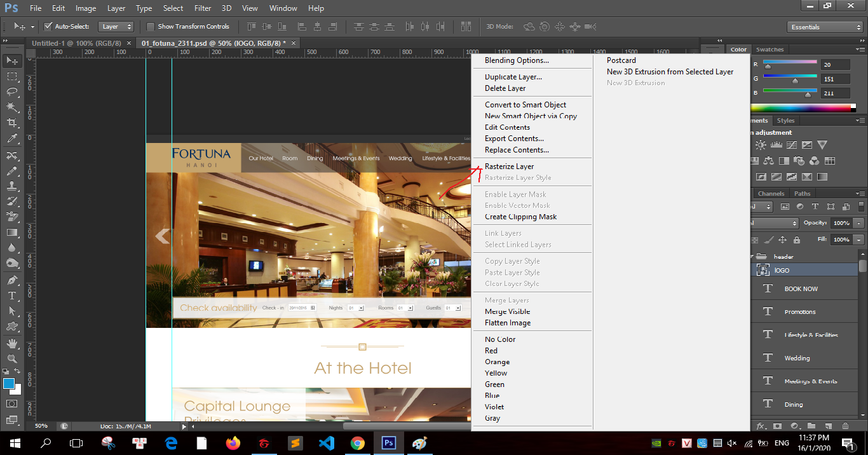Click the delete layer trash icon
Screen dimensions: 868x455
point(846,426)
